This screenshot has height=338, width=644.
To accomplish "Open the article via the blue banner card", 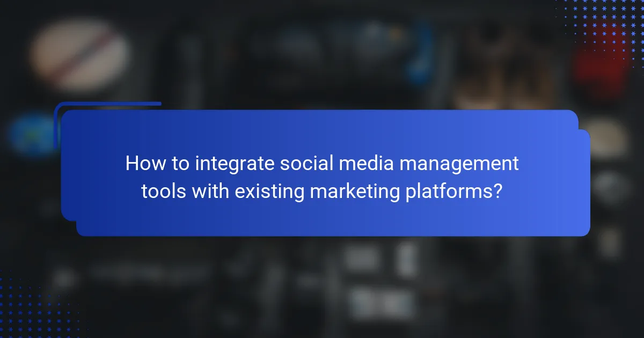I will 322,172.
